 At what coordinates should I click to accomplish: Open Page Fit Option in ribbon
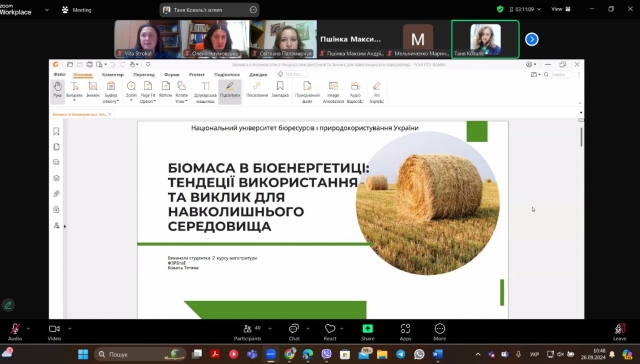coord(148,92)
